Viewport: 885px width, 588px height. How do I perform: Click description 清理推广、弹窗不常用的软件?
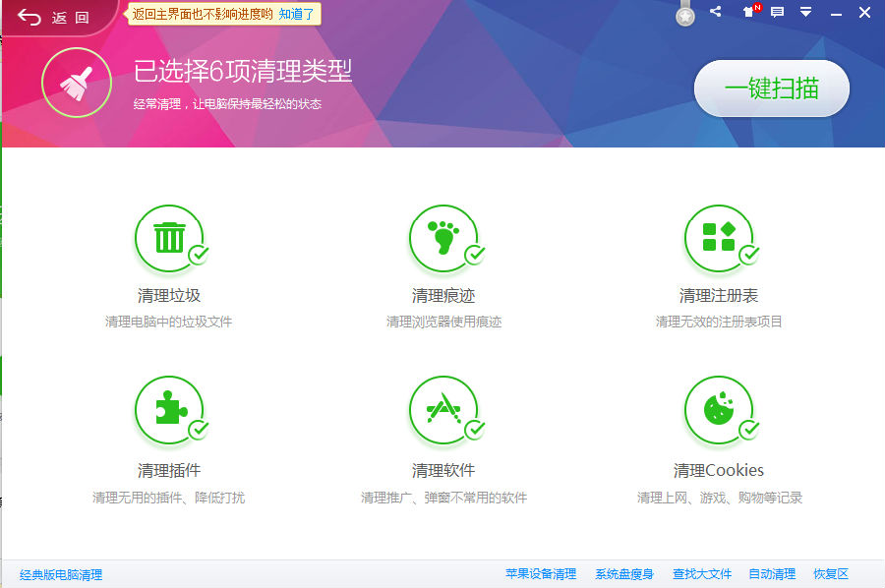tap(443, 498)
